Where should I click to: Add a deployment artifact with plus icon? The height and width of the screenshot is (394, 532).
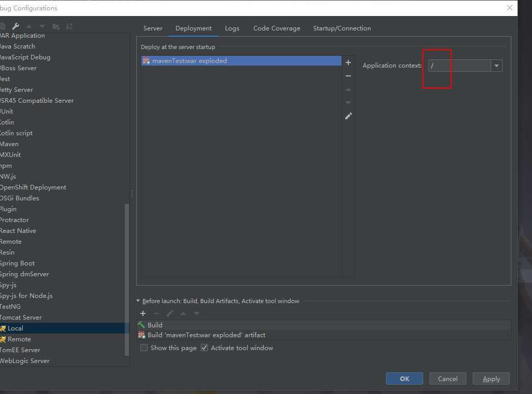348,62
